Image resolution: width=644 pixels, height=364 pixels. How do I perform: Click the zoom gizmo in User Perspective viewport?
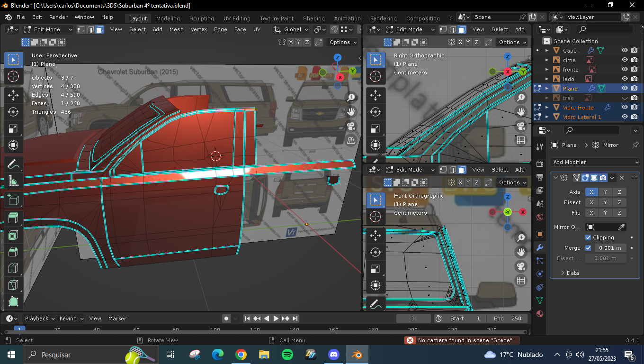click(x=351, y=98)
